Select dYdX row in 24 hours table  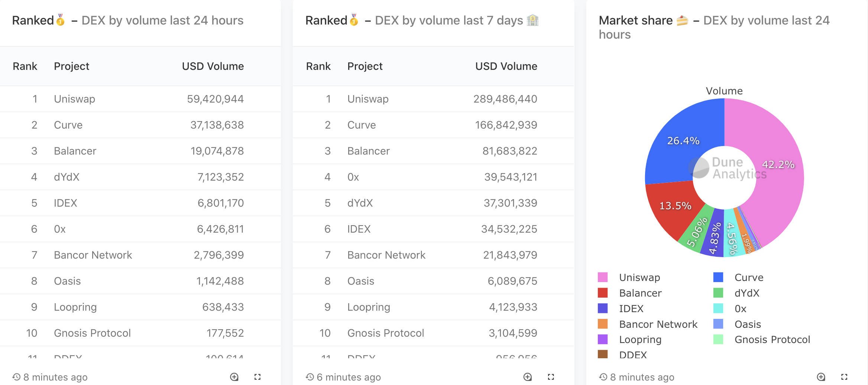click(x=140, y=177)
